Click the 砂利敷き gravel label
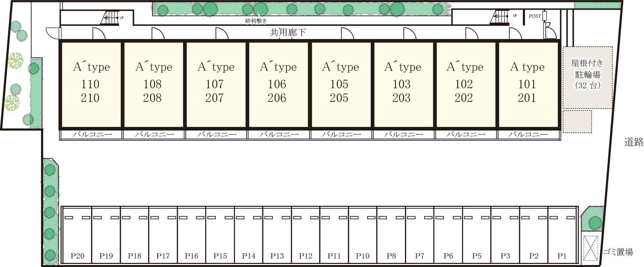Screen dimensions: 644x267 coord(256,21)
